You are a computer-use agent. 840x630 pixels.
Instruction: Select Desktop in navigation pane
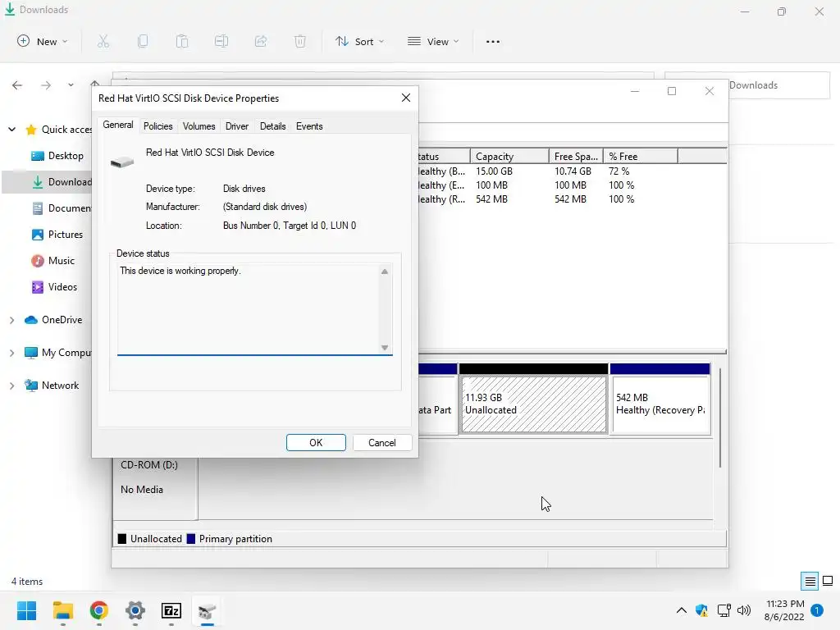(x=57, y=156)
